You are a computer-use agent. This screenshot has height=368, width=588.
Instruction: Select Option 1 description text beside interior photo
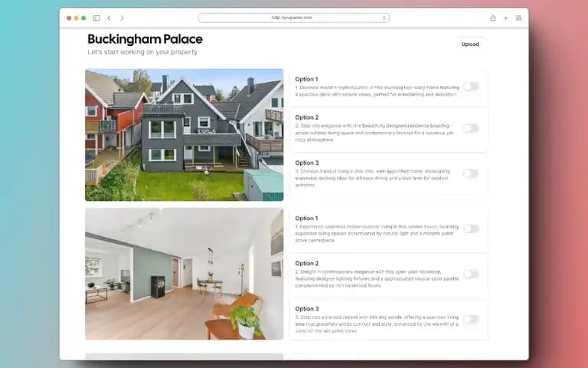tap(377, 234)
